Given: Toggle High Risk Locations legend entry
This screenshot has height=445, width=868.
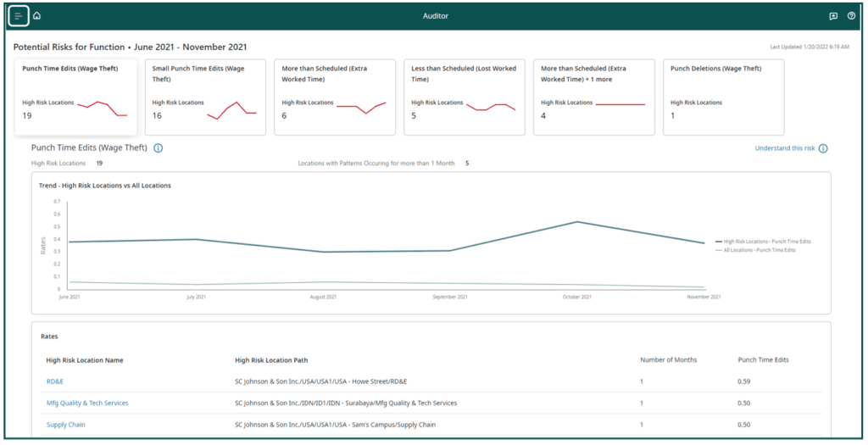Looking at the screenshot, I should (x=763, y=242).
